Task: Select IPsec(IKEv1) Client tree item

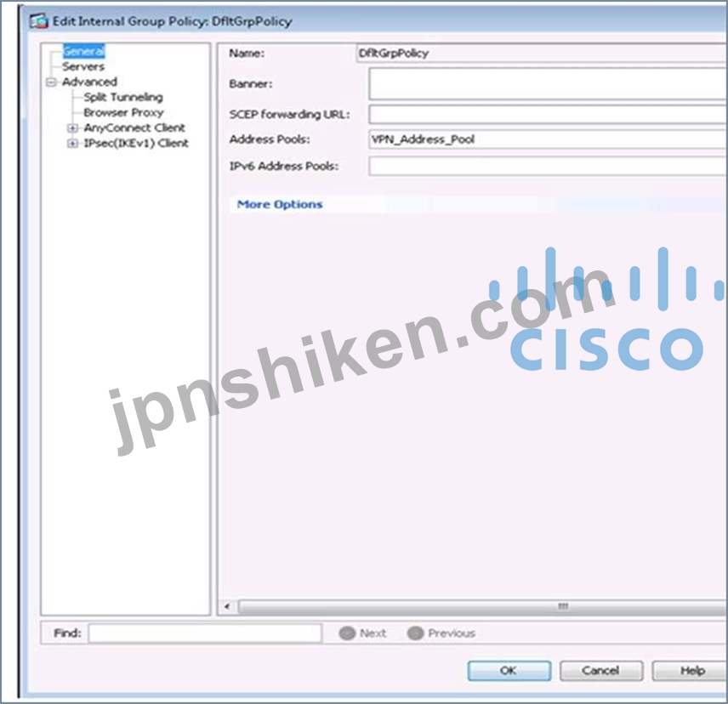Action: coord(136,143)
